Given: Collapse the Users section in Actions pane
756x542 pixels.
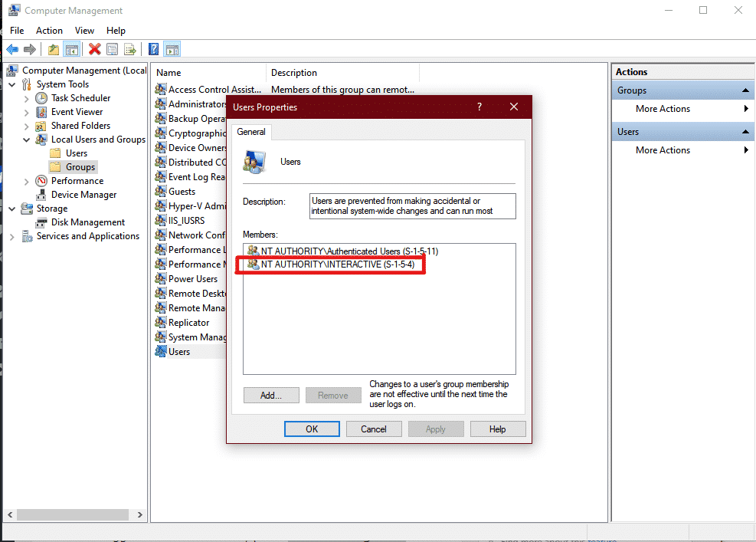Looking at the screenshot, I should click(745, 132).
